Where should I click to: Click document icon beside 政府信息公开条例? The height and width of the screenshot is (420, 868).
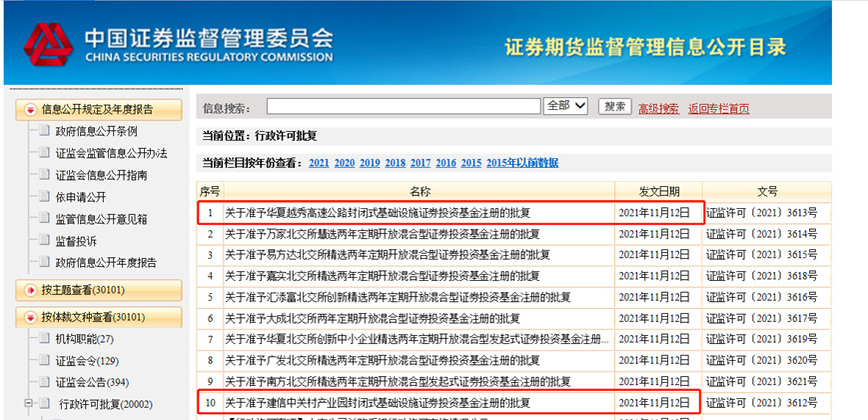(x=43, y=131)
